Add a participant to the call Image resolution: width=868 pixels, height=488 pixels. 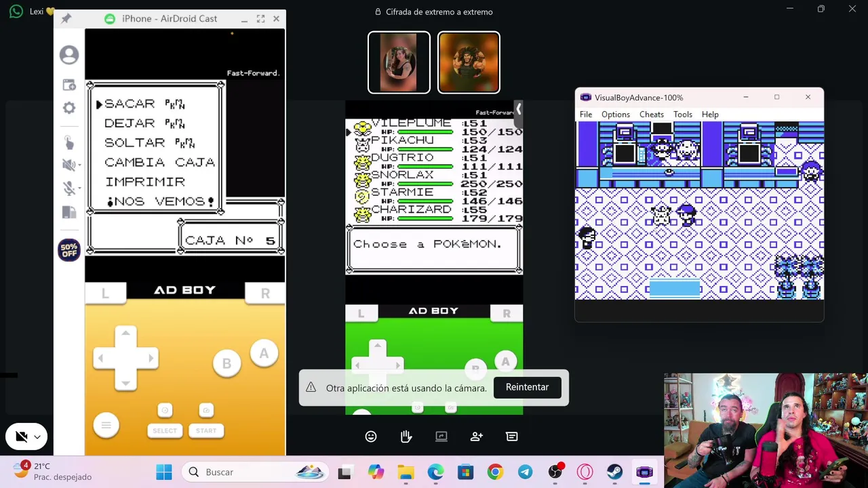(477, 436)
